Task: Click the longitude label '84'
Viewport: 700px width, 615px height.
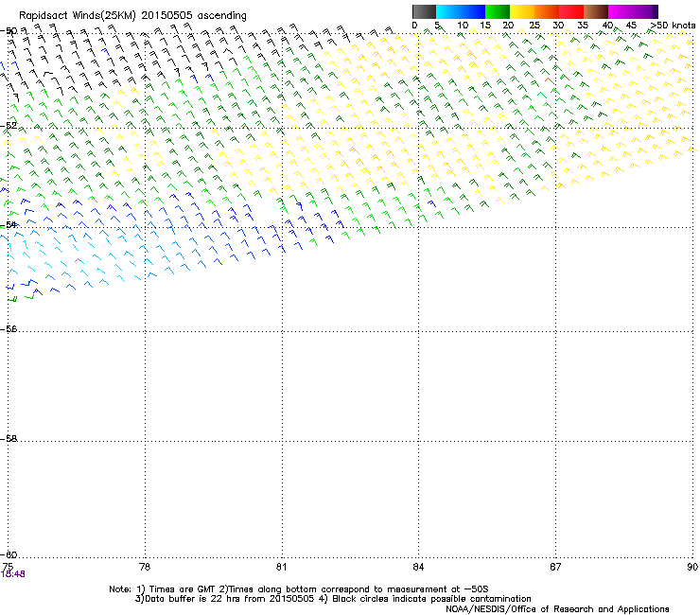Action: (x=418, y=567)
